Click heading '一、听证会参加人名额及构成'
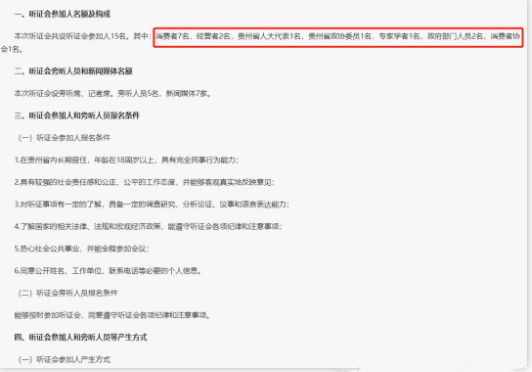 coord(62,14)
